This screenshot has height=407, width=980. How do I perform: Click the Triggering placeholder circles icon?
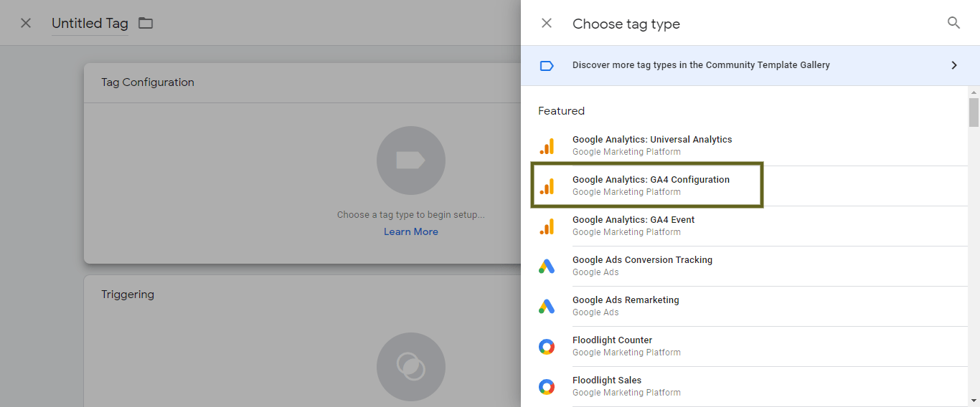click(411, 367)
